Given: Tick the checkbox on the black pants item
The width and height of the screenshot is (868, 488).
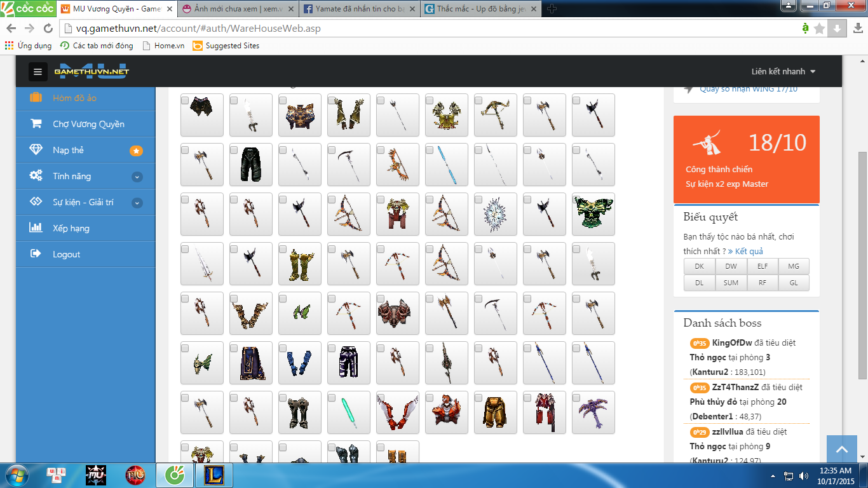Looking at the screenshot, I should (234, 150).
